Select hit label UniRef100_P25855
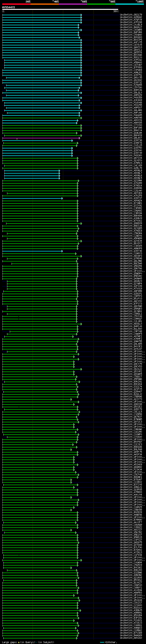Image resolution: width=146 pixels, height=644 pixels. pos(131,85)
